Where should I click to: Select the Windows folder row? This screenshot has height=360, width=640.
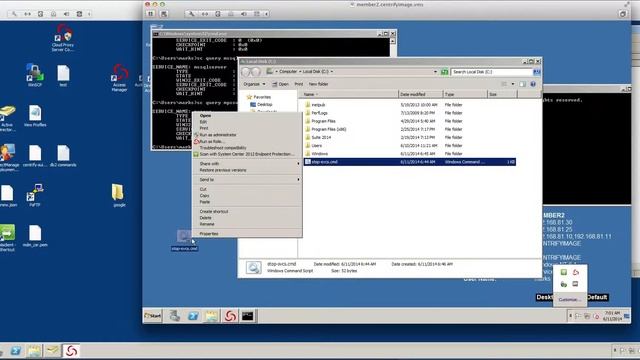pos(410,154)
